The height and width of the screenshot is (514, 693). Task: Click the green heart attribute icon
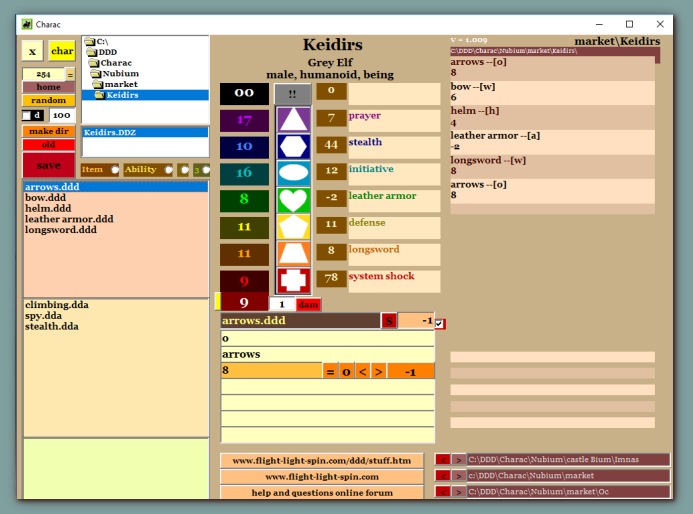[x=293, y=200]
